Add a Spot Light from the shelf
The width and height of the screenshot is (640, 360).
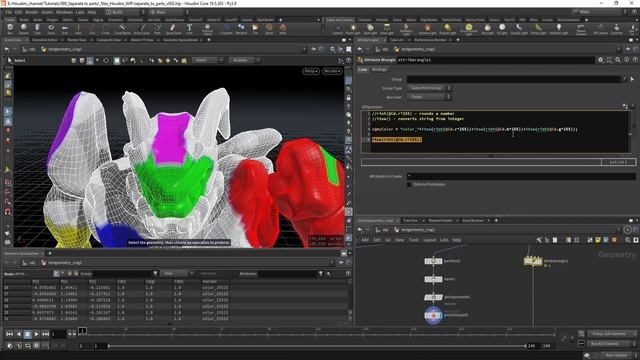(370, 29)
